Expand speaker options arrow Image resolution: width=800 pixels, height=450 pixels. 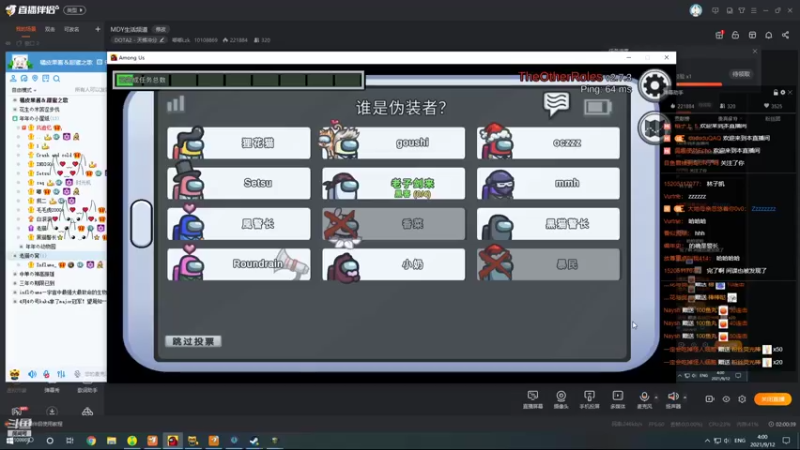(x=685, y=397)
